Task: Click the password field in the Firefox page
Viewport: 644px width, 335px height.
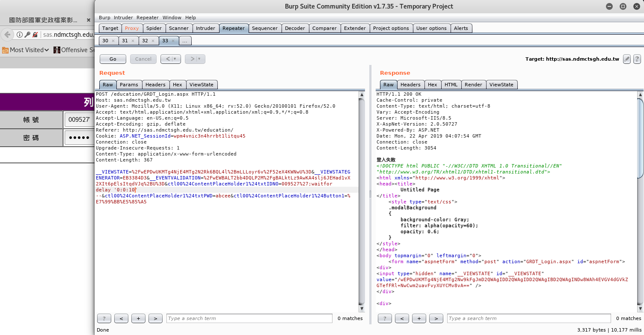Action: click(x=80, y=138)
